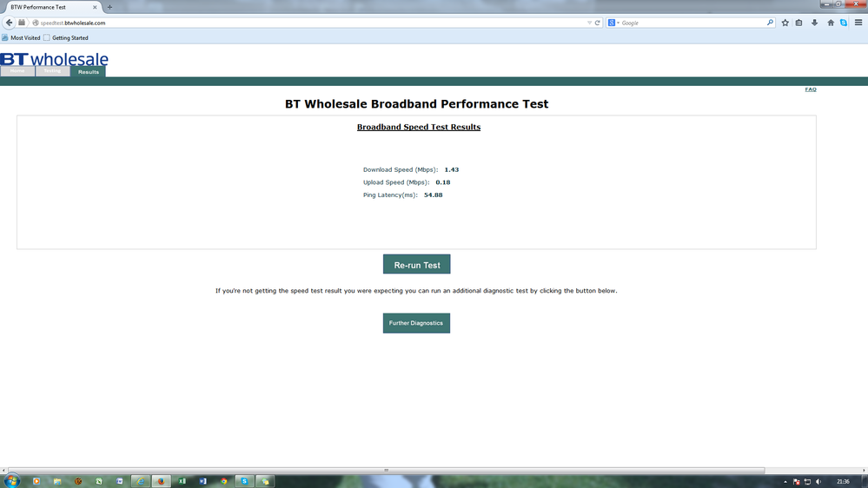The width and height of the screenshot is (868, 488).
Task: Open the Windows Start menu orb
Action: coord(11,481)
